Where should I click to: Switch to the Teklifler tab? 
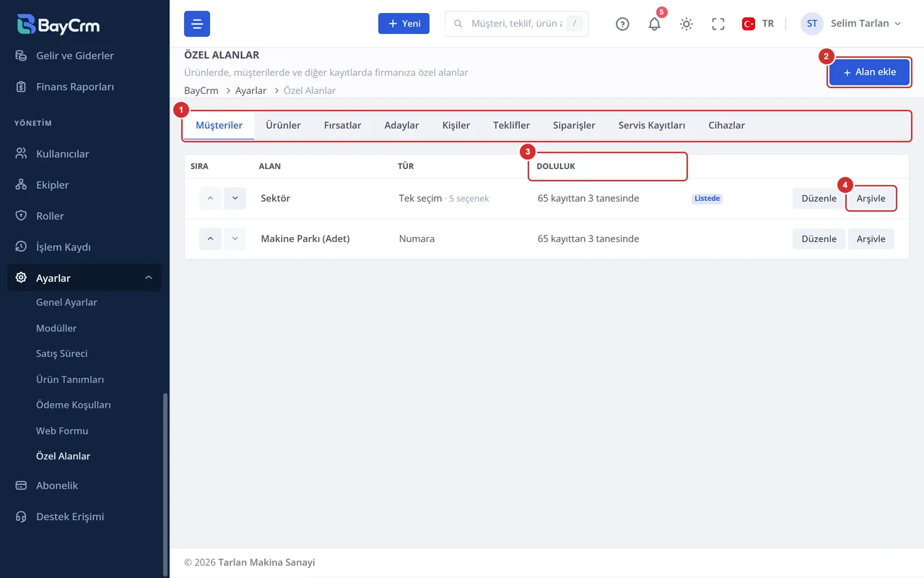[x=511, y=126]
